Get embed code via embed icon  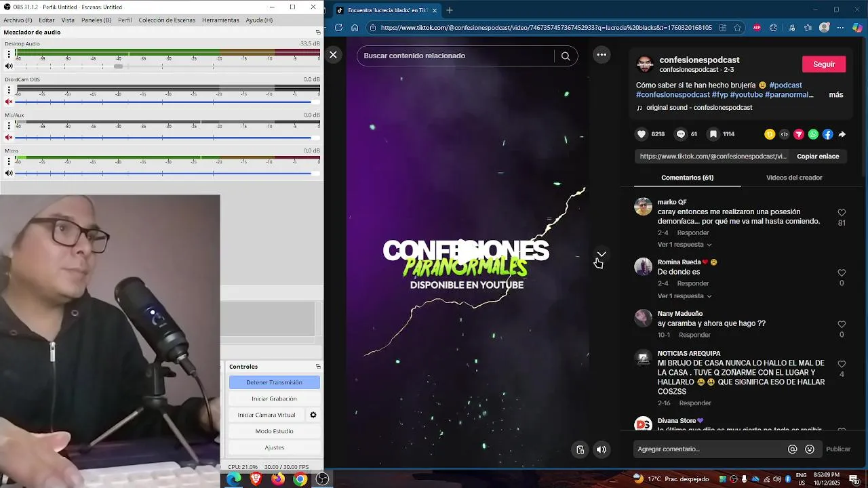coord(785,134)
